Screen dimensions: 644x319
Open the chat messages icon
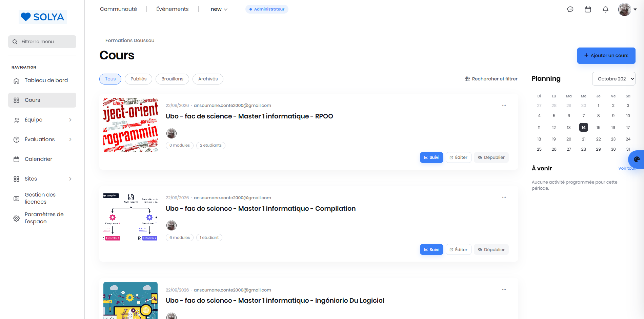click(570, 10)
